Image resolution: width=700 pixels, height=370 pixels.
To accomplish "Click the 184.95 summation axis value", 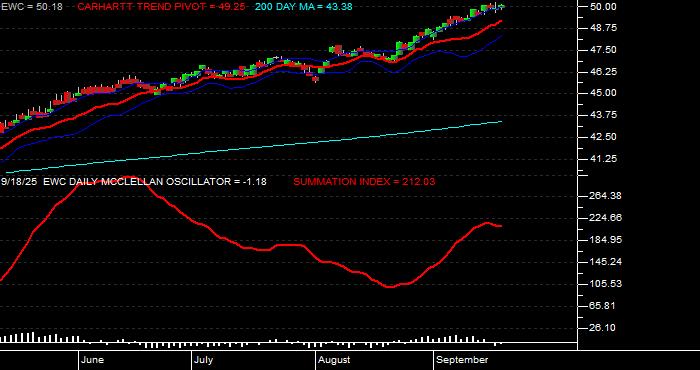I will (x=605, y=240).
